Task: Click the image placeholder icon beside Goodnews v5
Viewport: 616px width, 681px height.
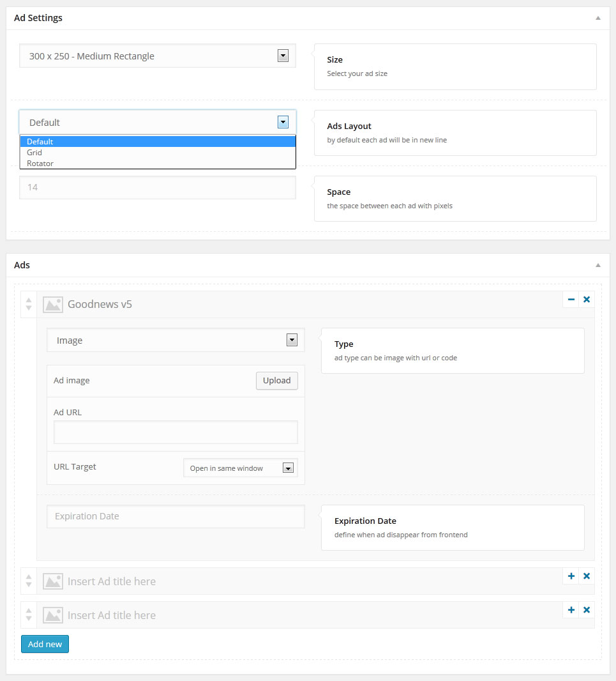Action: pyautogui.click(x=53, y=305)
